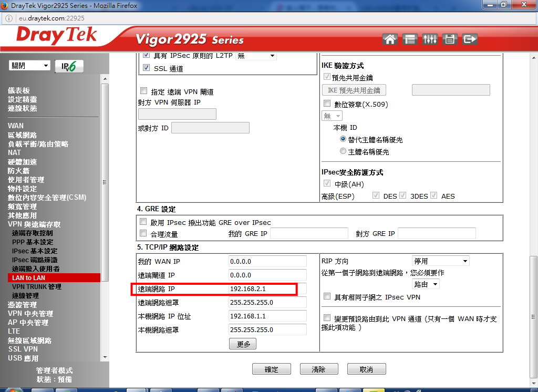Click the DrayTek logo
Viewport: 538px width, 392px height.
[x=57, y=36]
